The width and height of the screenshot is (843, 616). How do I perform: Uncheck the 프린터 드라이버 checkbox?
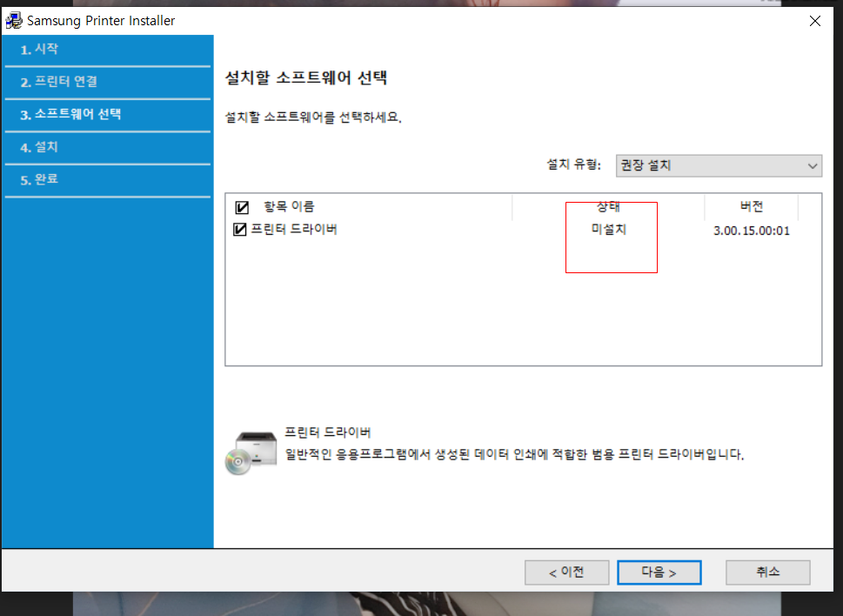(x=240, y=230)
